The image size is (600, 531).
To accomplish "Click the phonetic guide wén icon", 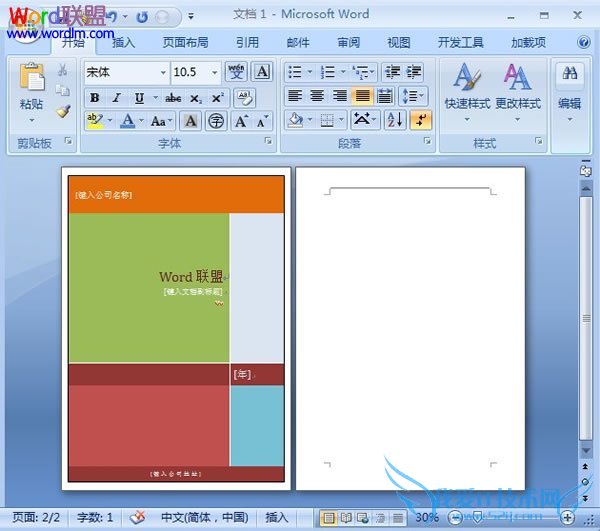I will coord(236,72).
